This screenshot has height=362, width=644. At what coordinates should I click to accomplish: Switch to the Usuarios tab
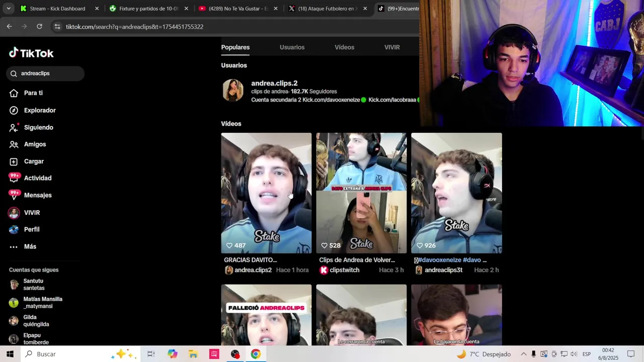(x=292, y=47)
